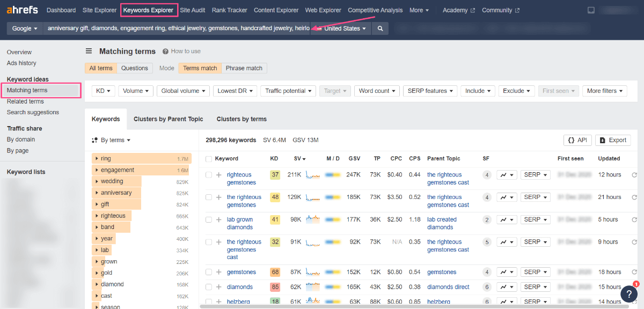The image size is (644, 309).
Task: Open Search suggestions in sidebar
Action: 33,112
